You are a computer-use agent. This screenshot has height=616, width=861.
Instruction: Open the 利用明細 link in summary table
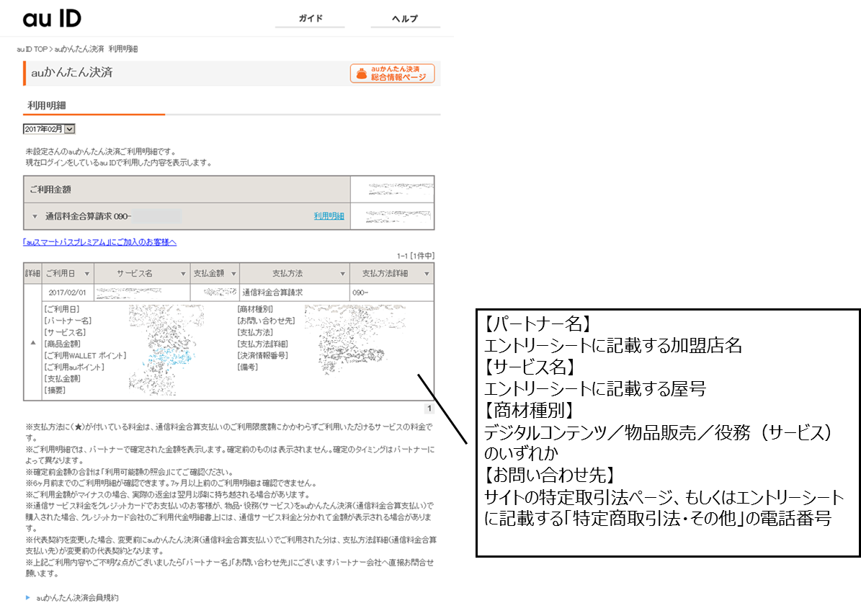327,215
